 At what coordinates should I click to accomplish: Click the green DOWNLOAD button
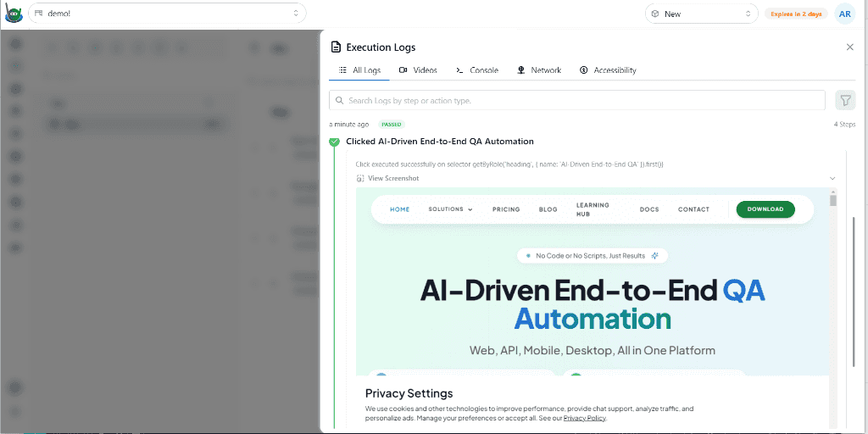click(765, 209)
